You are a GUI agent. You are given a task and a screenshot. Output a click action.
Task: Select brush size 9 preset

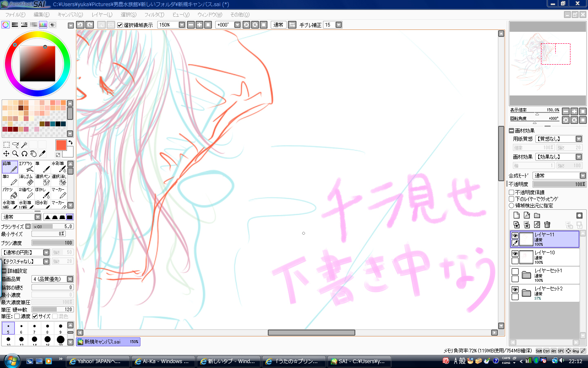click(60, 328)
